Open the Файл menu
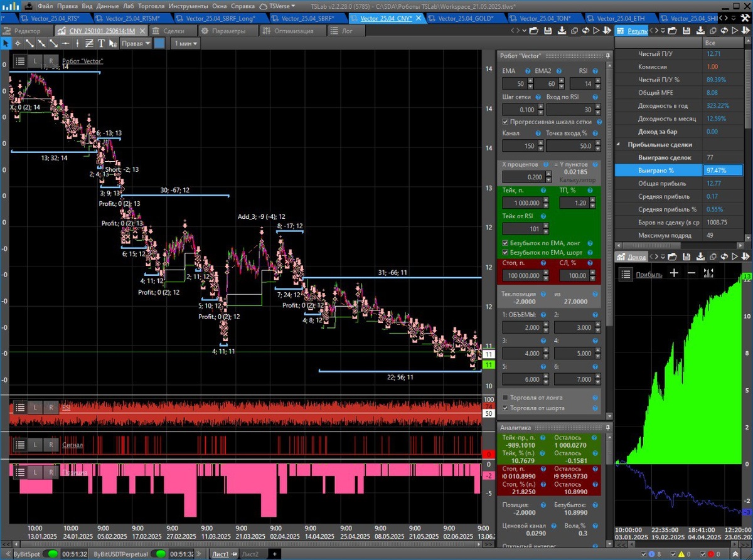Image resolution: width=753 pixels, height=560 pixels. [x=45, y=6]
